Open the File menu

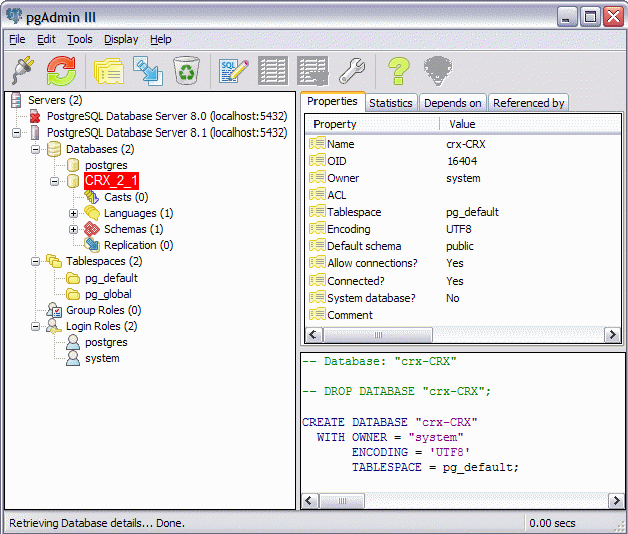pyautogui.click(x=17, y=39)
